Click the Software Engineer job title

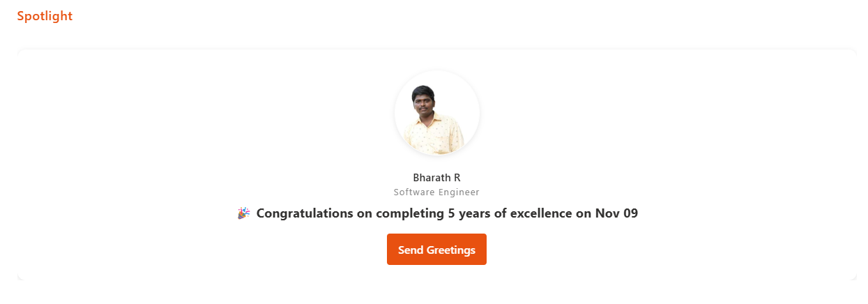(x=436, y=192)
